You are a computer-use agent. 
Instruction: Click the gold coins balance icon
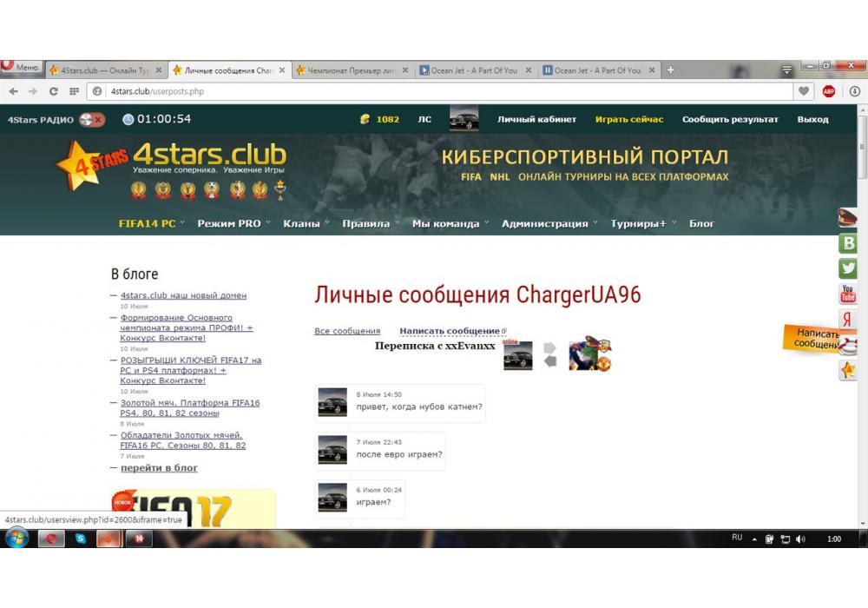coord(365,119)
